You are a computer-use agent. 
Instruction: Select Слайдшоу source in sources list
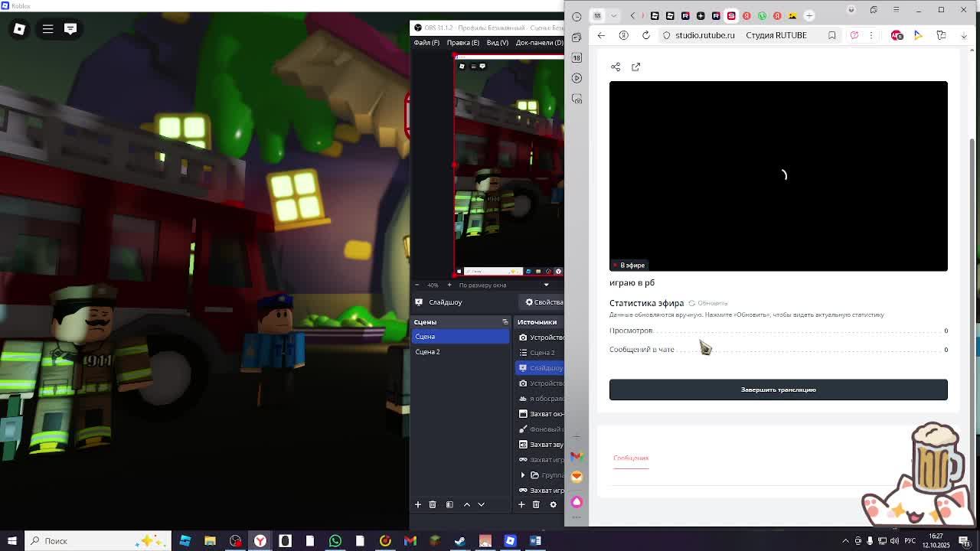(540, 368)
